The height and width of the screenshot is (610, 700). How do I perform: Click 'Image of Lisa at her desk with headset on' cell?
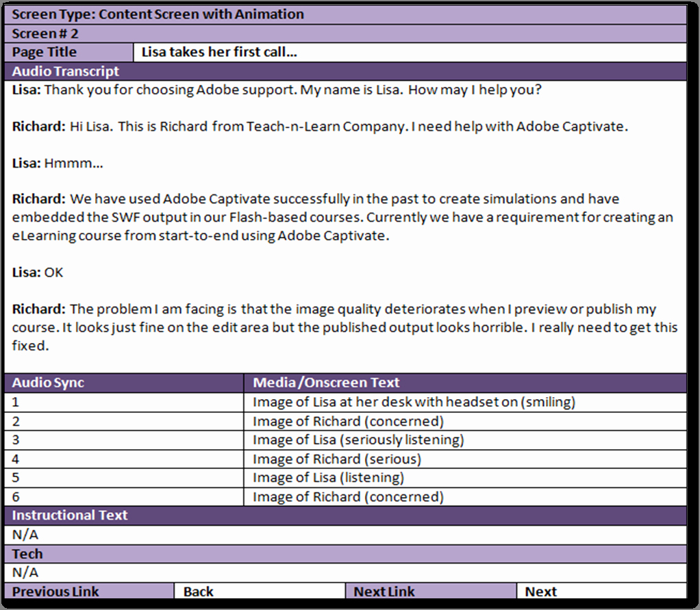(465, 403)
